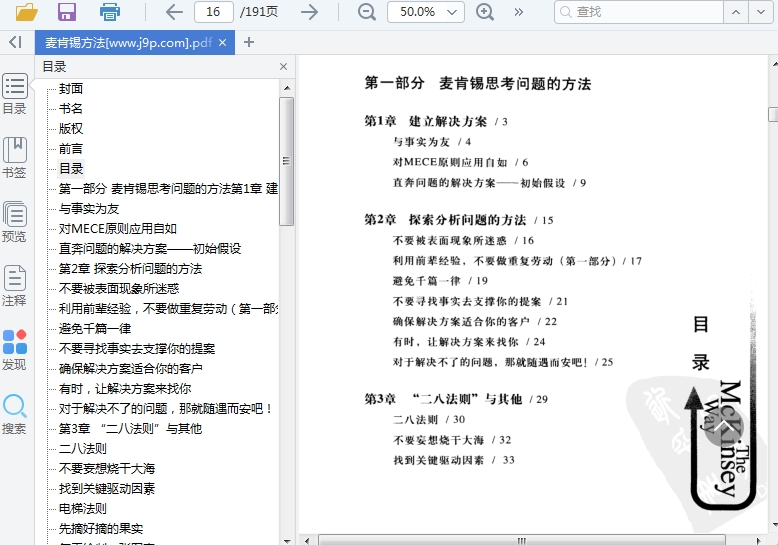Jump to 有时，让解决方案来找你 outline
778x545 pixels.
(125, 389)
